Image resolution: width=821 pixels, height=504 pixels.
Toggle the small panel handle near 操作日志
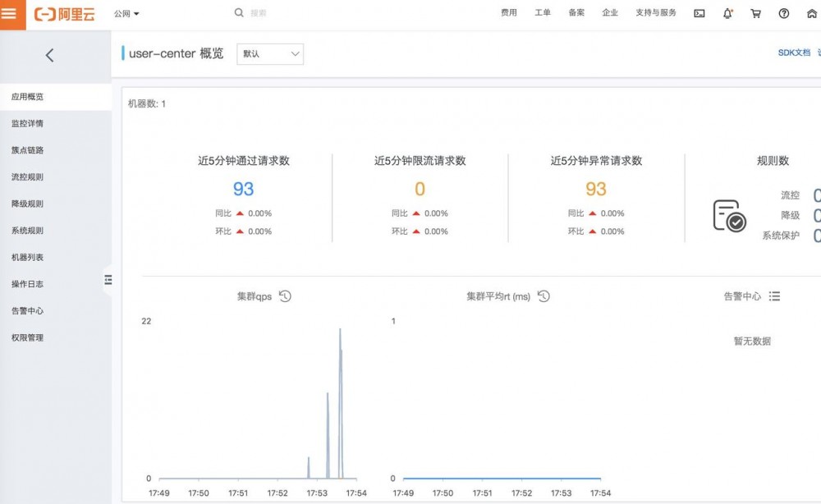(x=108, y=280)
